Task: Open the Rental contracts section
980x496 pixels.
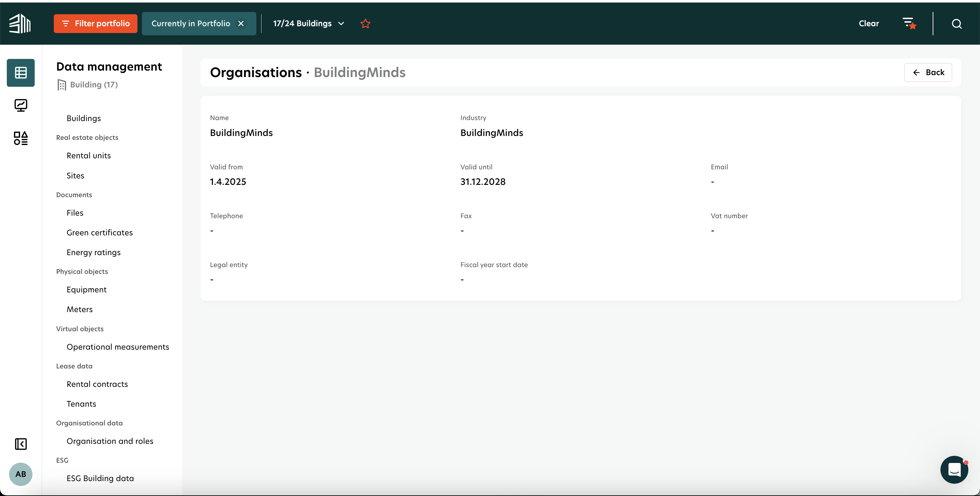Action: (x=97, y=384)
